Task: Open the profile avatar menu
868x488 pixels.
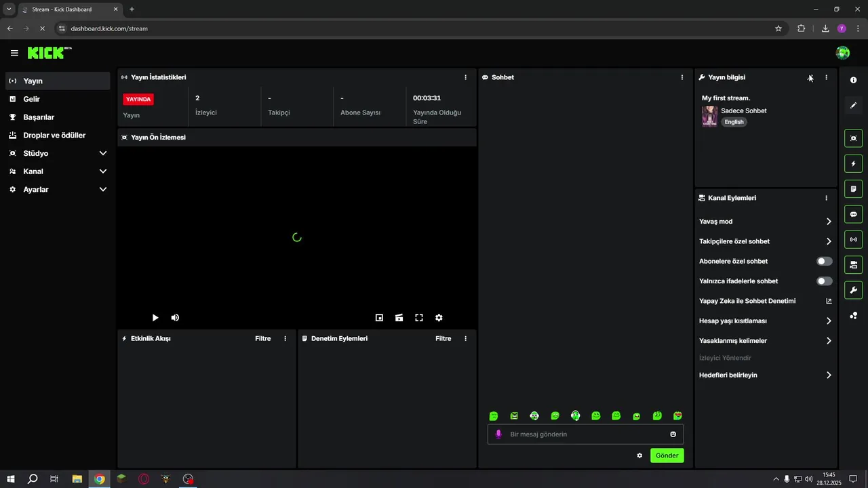Action: tap(843, 53)
